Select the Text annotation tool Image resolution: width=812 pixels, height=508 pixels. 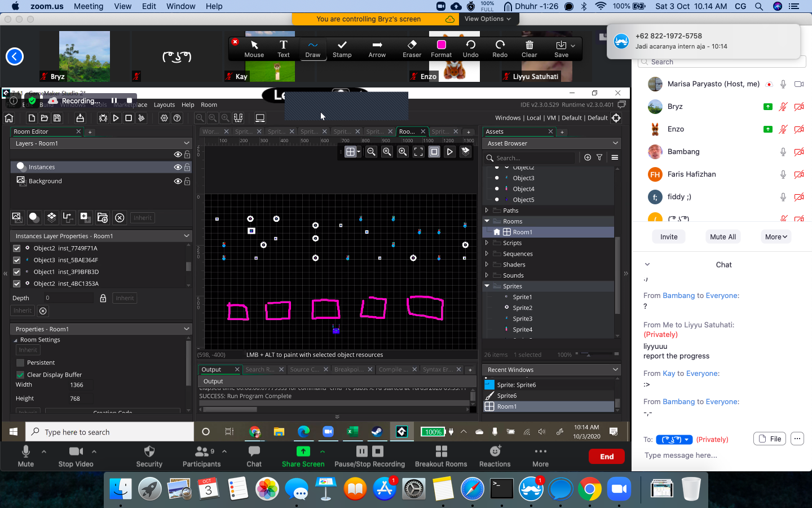[283, 49]
